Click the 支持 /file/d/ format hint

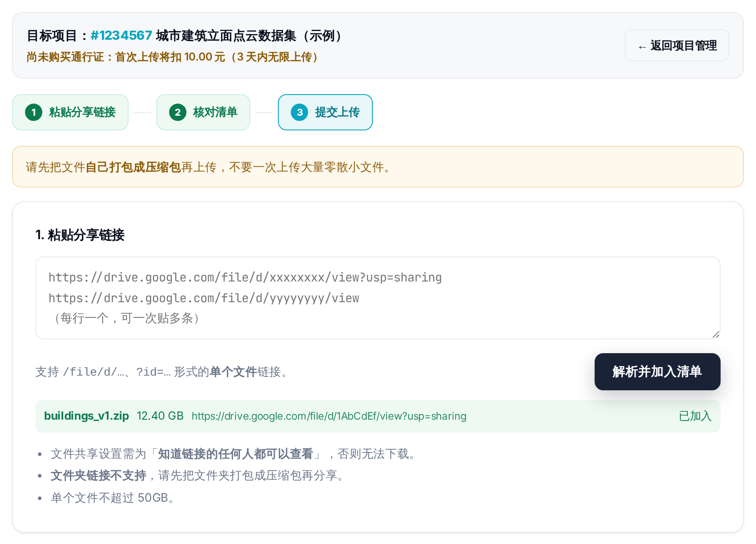(162, 372)
